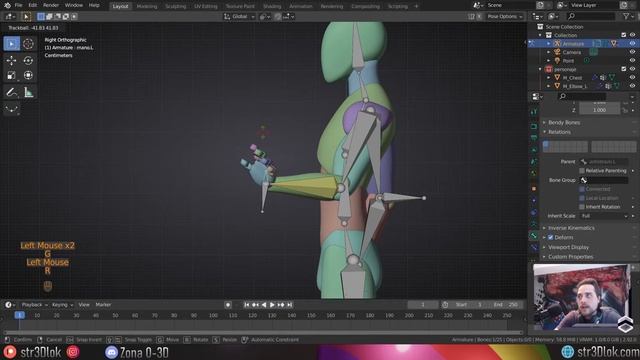Activate the Breakdowner pose tool
Viewport: 640px width, 360px height.
click(11, 109)
